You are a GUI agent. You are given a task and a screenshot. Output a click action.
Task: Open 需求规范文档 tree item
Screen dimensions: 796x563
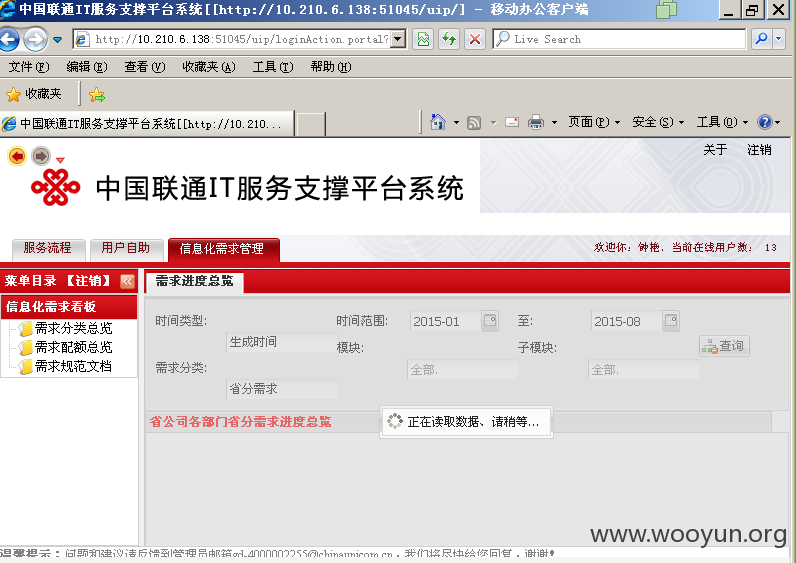[73, 367]
